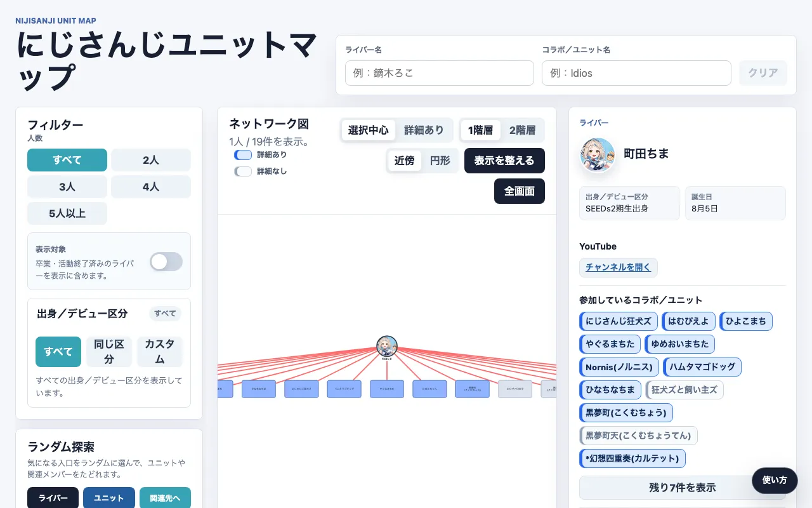Open the ゆめおいまちた unit tag
Image resolution: width=812 pixels, height=508 pixels.
click(680, 344)
